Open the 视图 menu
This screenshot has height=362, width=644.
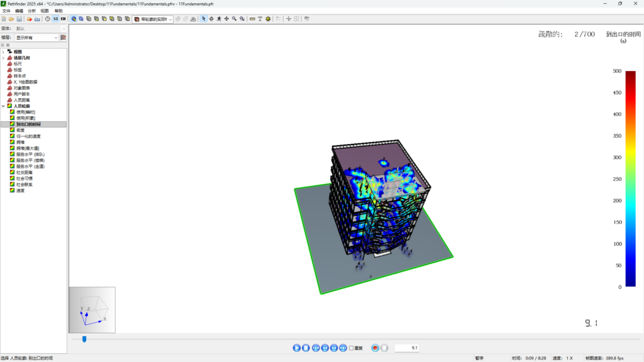coord(44,11)
